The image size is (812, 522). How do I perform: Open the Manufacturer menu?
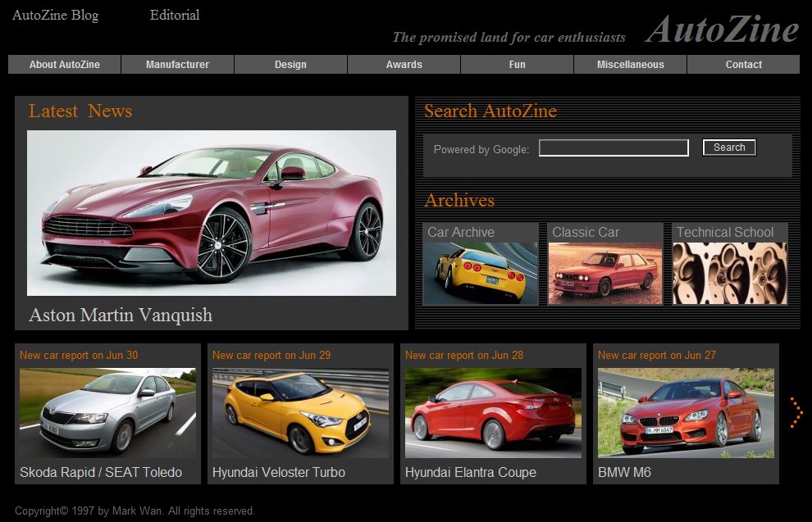pyautogui.click(x=178, y=65)
